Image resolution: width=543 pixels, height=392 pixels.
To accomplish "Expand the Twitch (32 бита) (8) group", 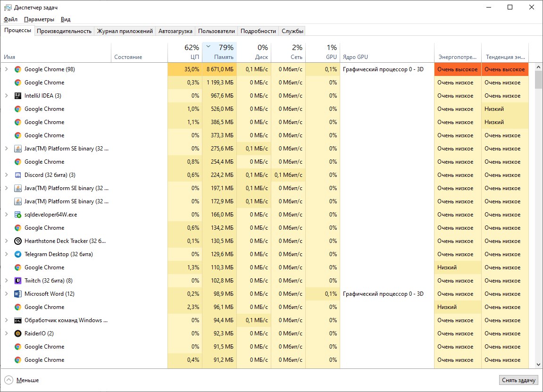I will click(6, 281).
